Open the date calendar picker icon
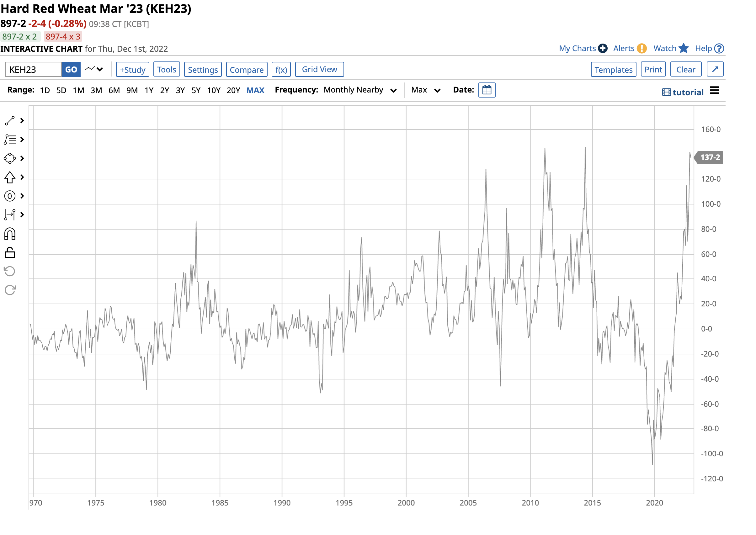Viewport: 756px width, 535px height. 487,90
